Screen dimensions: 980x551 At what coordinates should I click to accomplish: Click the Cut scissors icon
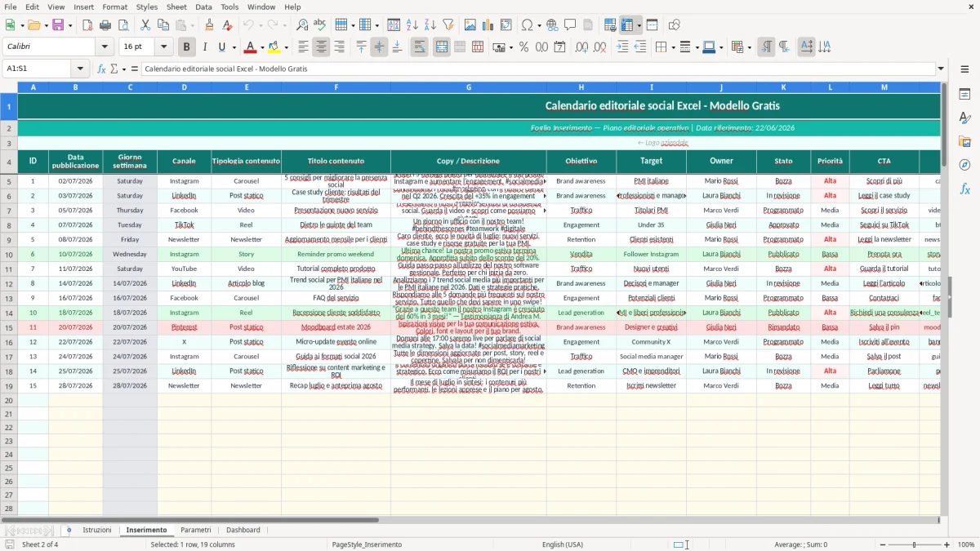(x=145, y=25)
